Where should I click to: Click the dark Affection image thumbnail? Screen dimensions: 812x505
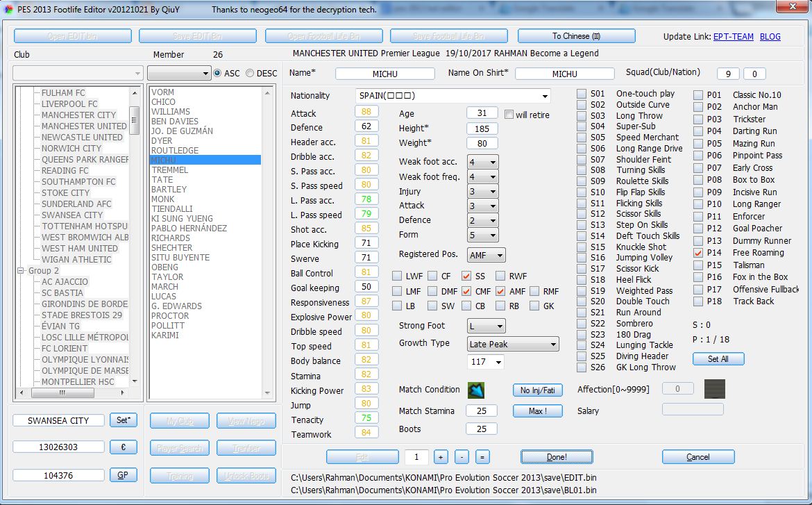click(x=715, y=389)
